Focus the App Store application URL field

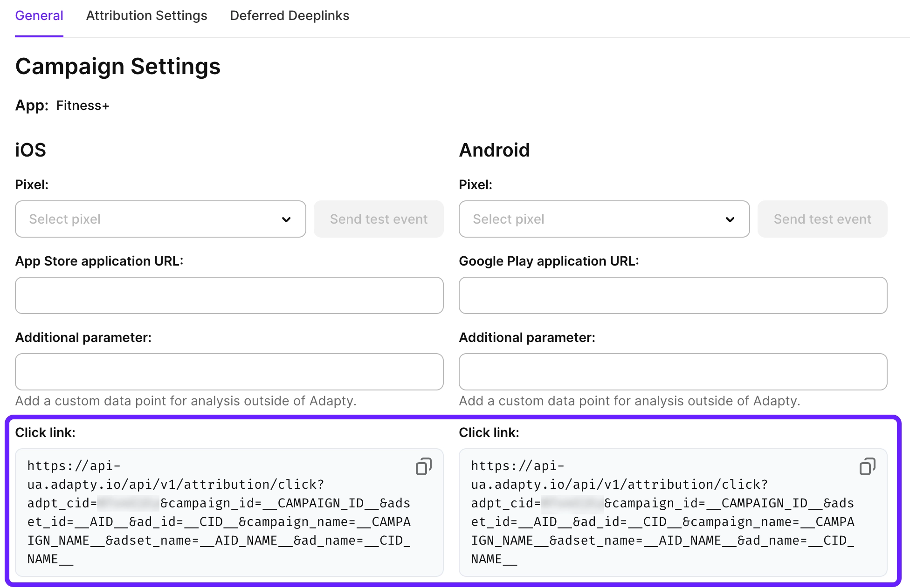click(x=229, y=295)
